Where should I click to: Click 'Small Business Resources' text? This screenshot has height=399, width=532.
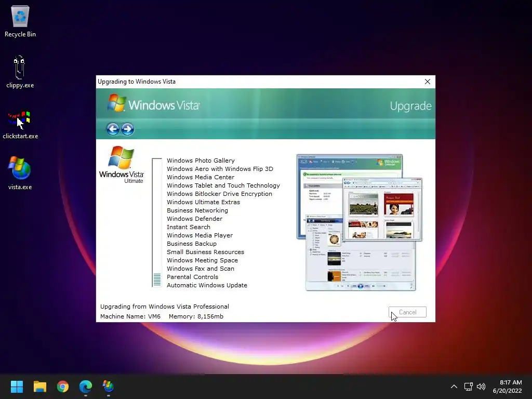(x=205, y=252)
